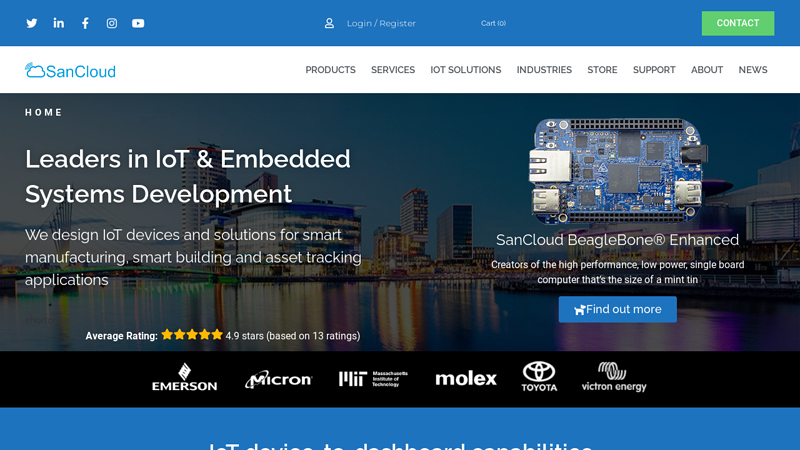Open the SanCloud YouTube channel
Image resolution: width=800 pixels, height=450 pixels.
click(138, 23)
